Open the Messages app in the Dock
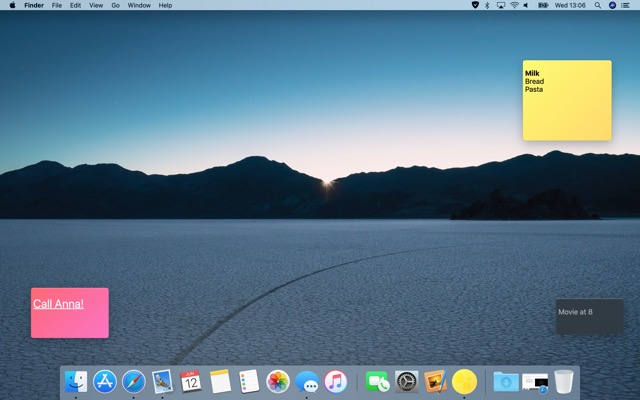Viewport: 640px width, 400px height. tap(307, 382)
